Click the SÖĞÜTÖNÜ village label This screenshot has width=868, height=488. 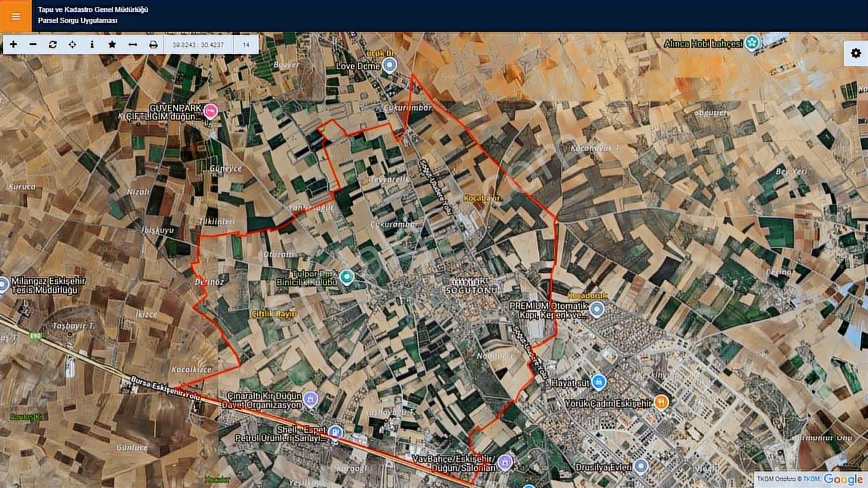[x=472, y=289]
